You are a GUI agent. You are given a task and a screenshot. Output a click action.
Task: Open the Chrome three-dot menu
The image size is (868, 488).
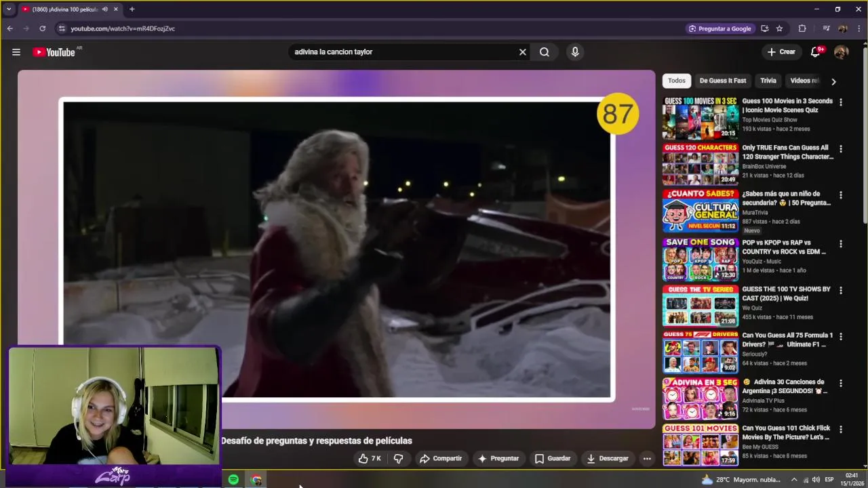[x=859, y=28]
